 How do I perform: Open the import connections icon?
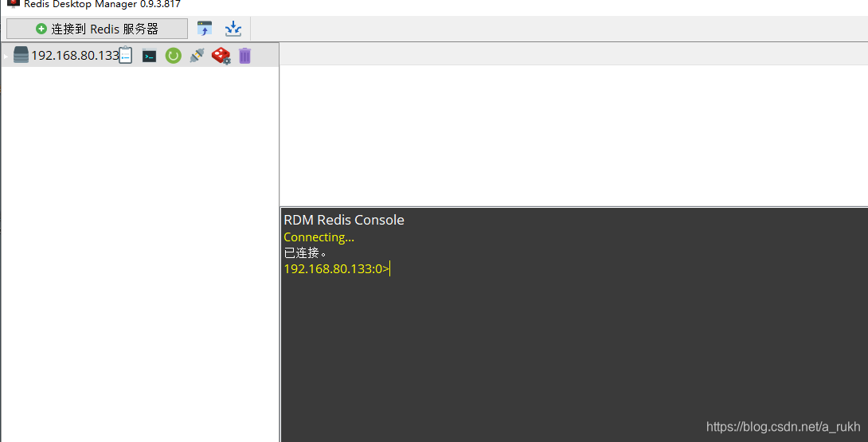coord(205,29)
